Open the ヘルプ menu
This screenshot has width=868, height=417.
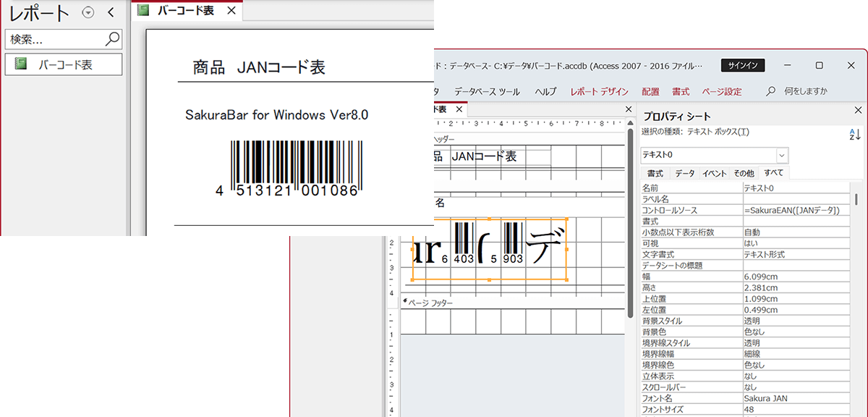tap(547, 90)
